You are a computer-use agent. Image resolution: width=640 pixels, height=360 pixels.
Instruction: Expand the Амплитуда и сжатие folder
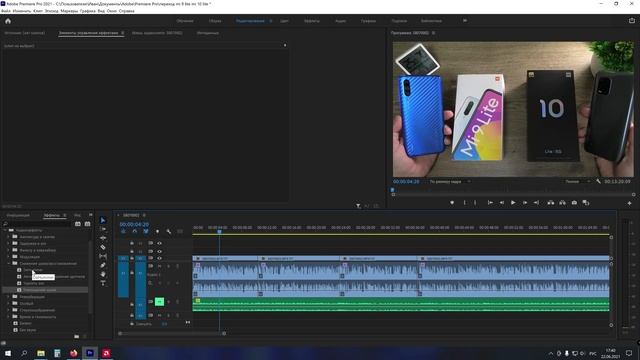tap(8, 237)
